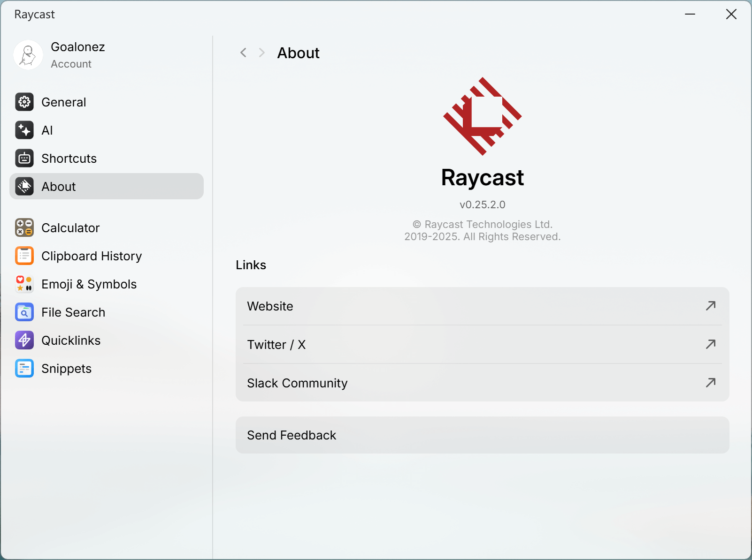This screenshot has height=560, width=752.
Task: Go forward with the right chevron
Action: click(x=262, y=53)
